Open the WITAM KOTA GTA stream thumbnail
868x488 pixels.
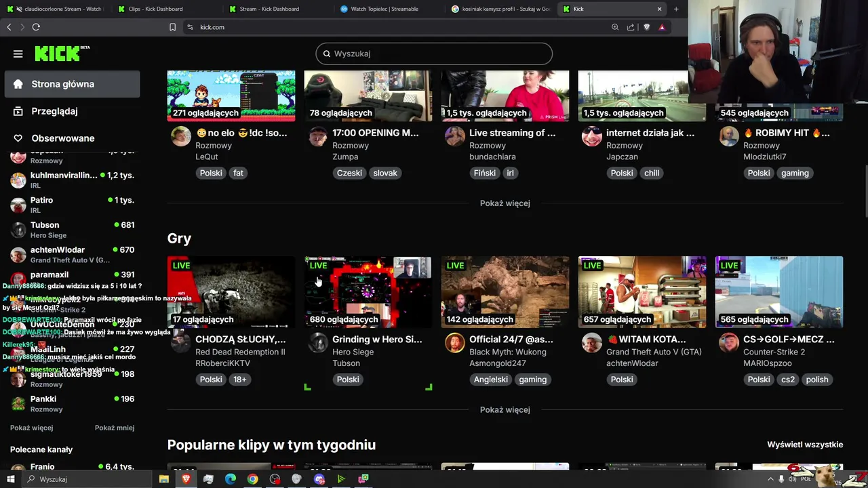(642, 292)
